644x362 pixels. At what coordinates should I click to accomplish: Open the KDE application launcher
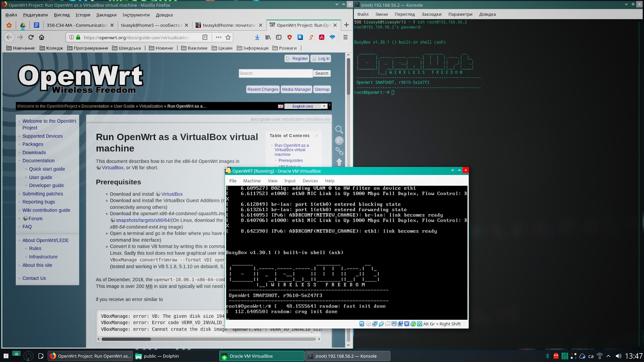[6, 356]
